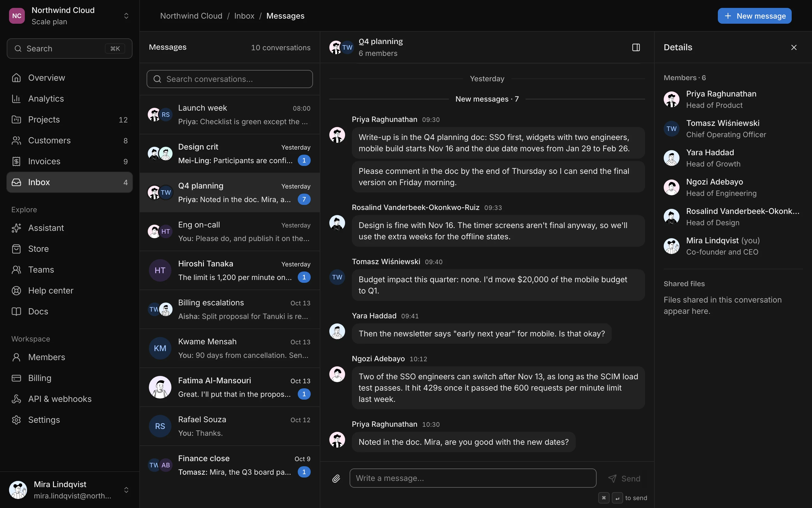Click the Northwind Cloud breadcrumb link
The width and height of the screenshot is (812, 508).
[x=191, y=16]
